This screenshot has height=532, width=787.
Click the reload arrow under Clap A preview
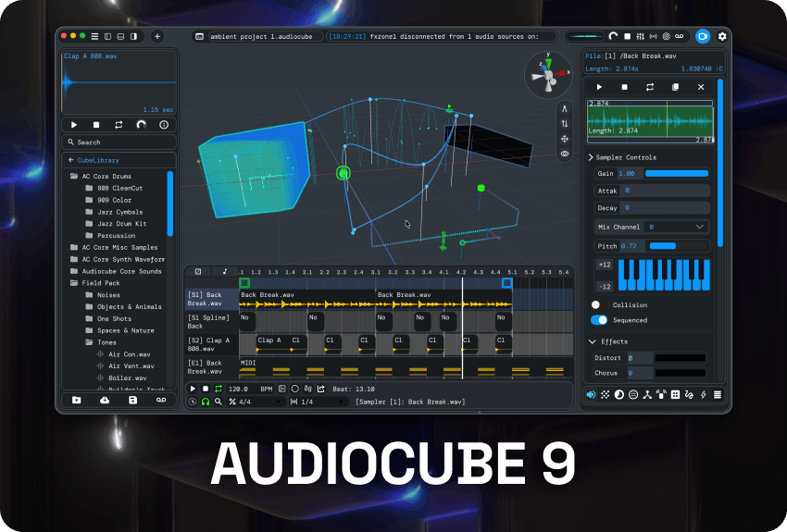point(141,124)
